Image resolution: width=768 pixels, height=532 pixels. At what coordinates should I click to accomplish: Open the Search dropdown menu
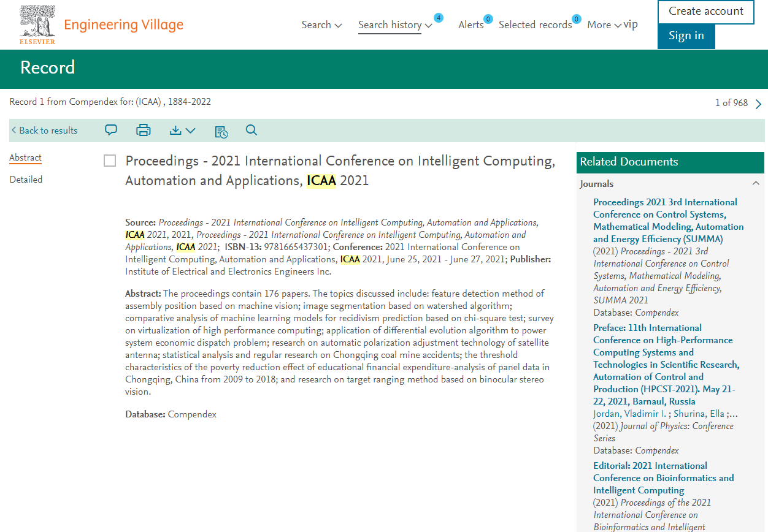click(321, 25)
